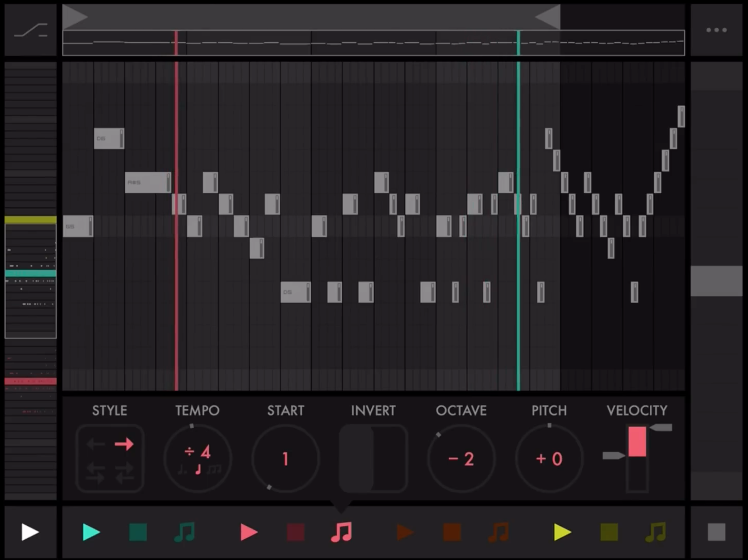Start the pink playhead with its play button
This screenshot has height=560, width=748.
(249, 532)
